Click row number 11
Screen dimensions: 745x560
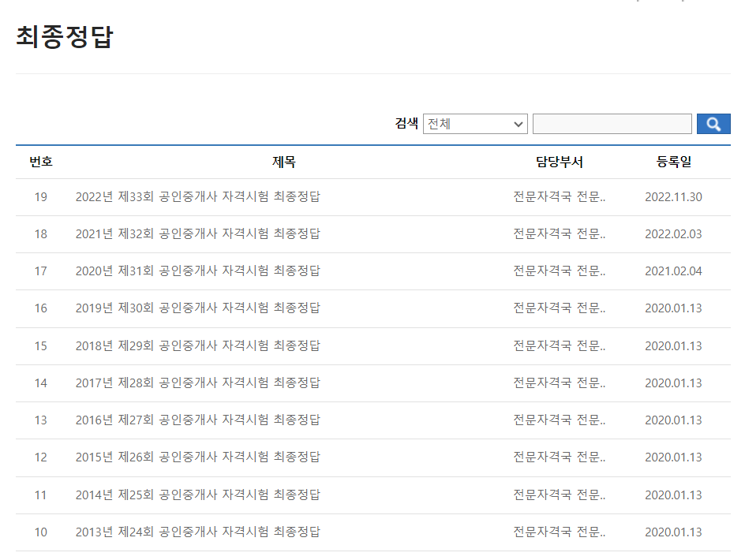click(x=41, y=495)
